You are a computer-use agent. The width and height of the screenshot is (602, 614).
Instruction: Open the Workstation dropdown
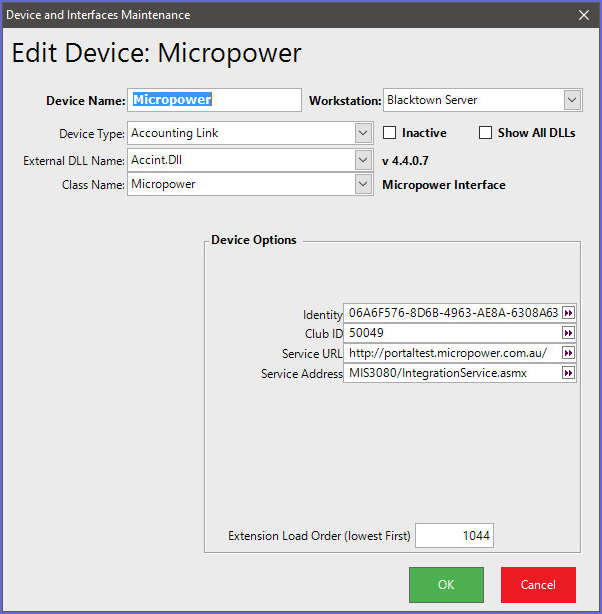click(x=572, y=100)
